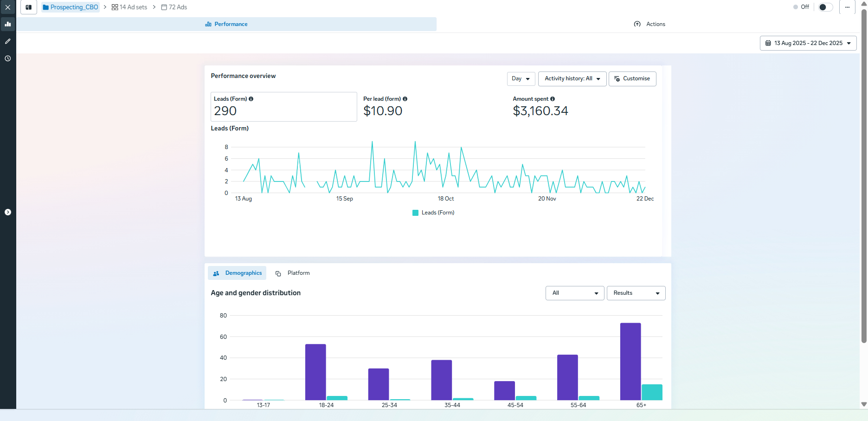The height and width of the screenshot is (421, 868).
Task: Click the Customise sliders icon
Action: coord(617,79)
